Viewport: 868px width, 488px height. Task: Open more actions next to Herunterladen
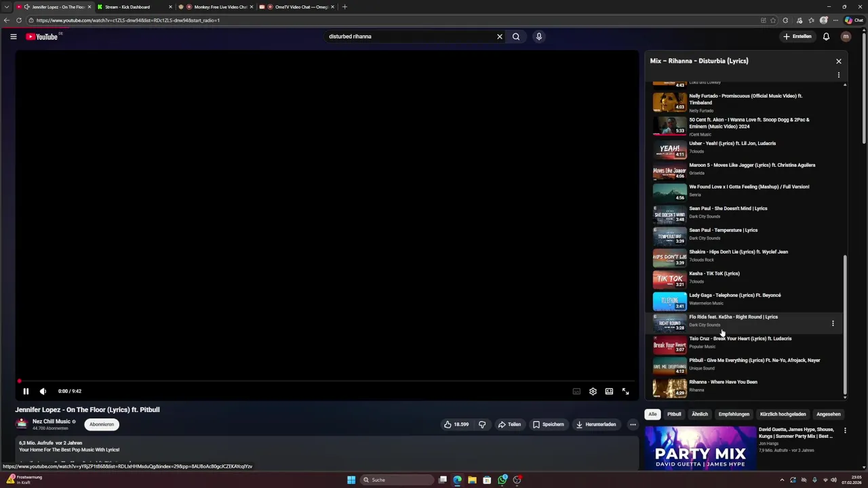click(633, 424)
